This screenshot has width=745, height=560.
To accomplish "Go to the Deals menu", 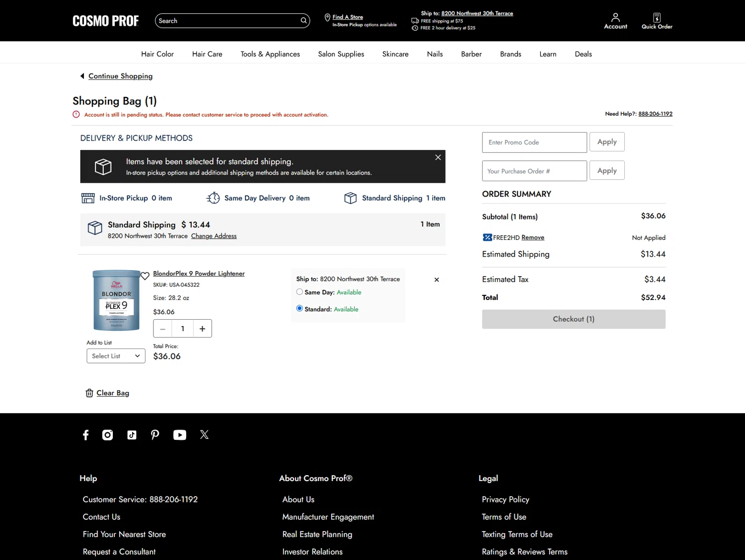I will [x=583, y=54].
